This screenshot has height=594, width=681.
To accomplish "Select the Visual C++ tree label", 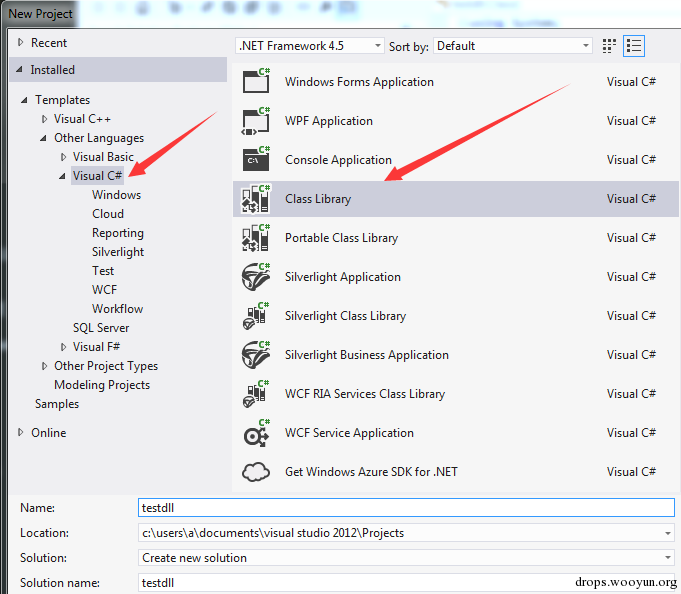I will pyautogui.click(x=82, y=119).
